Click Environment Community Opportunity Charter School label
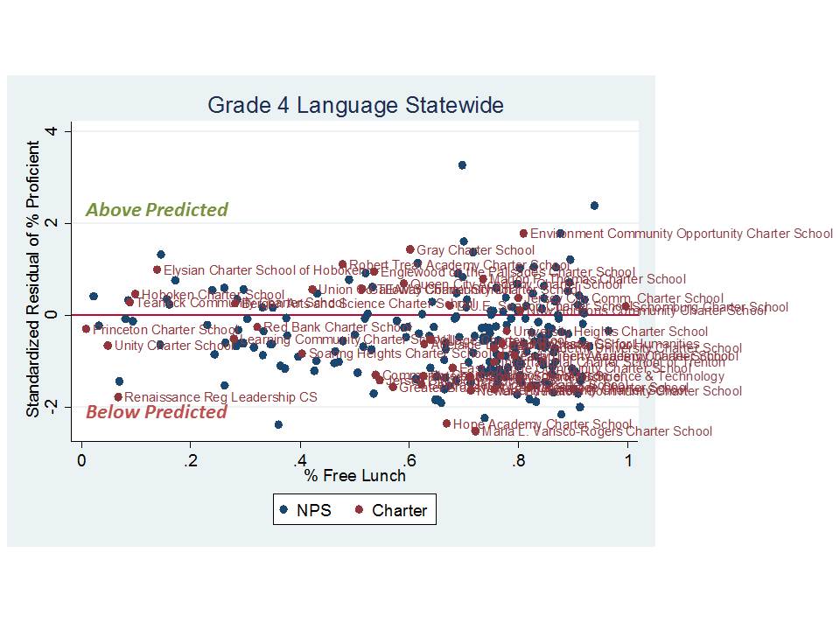 pyautogui.click(x=682, y=234)
